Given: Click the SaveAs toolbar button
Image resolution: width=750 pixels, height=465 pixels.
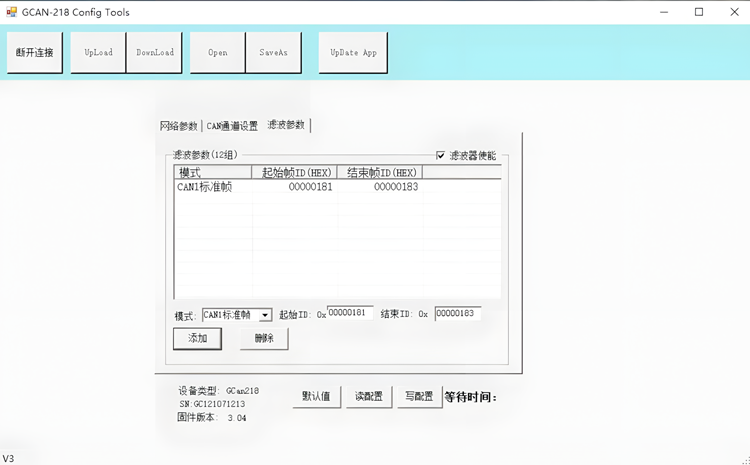Looking at the screenshot, I should [x=273, y=53].
